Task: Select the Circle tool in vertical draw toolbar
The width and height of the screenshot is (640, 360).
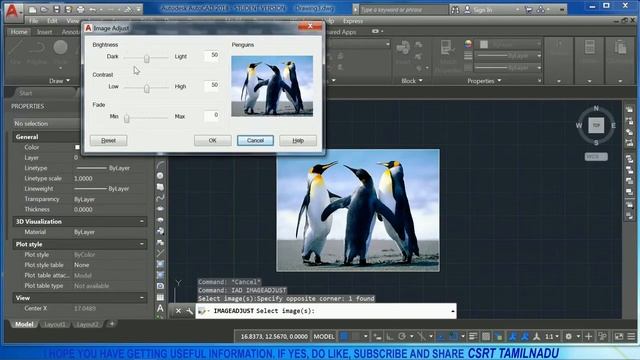Action: pos(160,176)
